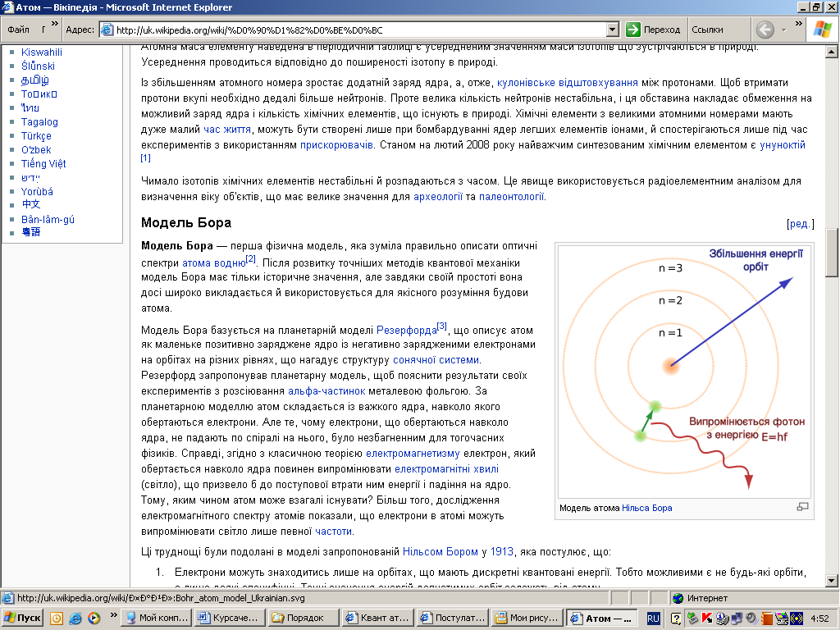Viewport: 840px width, 630px height.
Task: Click the Ссылки links toolbar label
Action: (707, 30)
